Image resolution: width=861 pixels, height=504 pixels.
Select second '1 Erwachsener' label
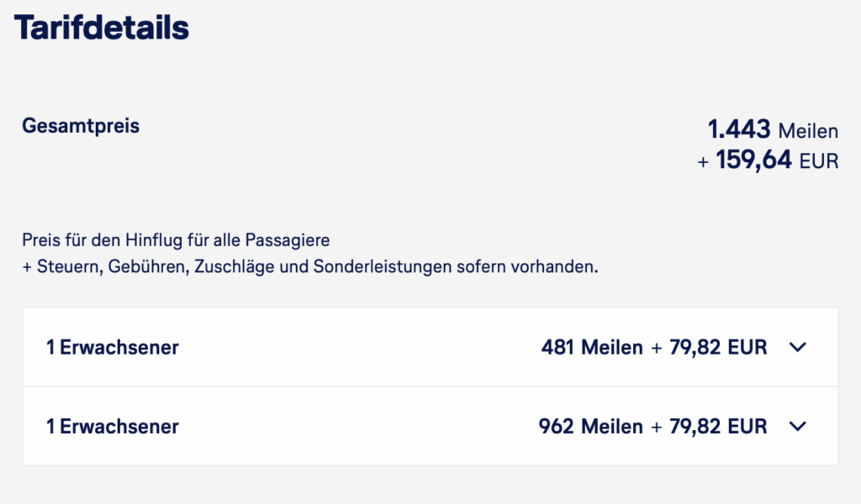coord(113,427)
